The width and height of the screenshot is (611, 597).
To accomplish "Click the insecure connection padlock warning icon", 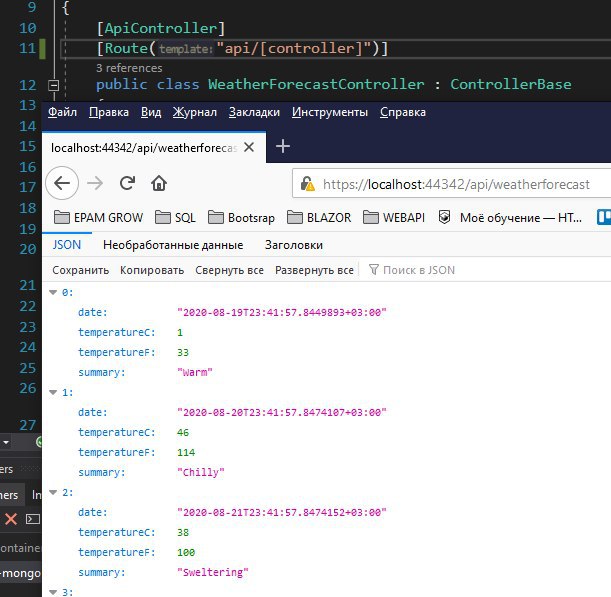I will click(307, 184).
